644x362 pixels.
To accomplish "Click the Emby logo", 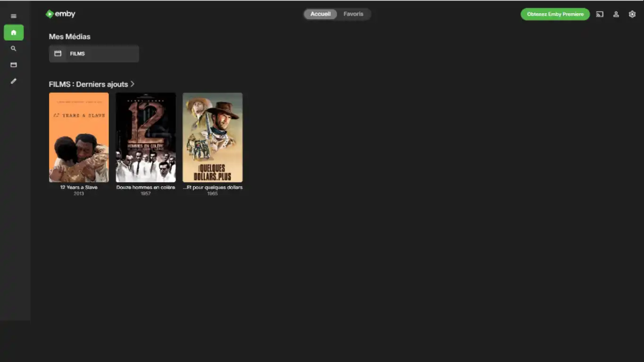I will [x=60, y=14].
